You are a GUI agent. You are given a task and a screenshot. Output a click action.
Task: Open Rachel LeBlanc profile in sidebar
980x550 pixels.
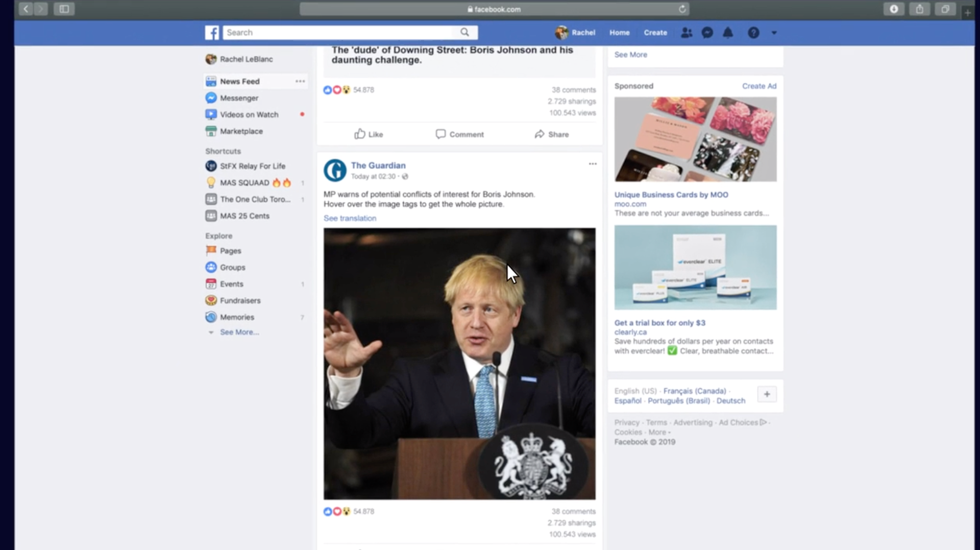(239, 59)
